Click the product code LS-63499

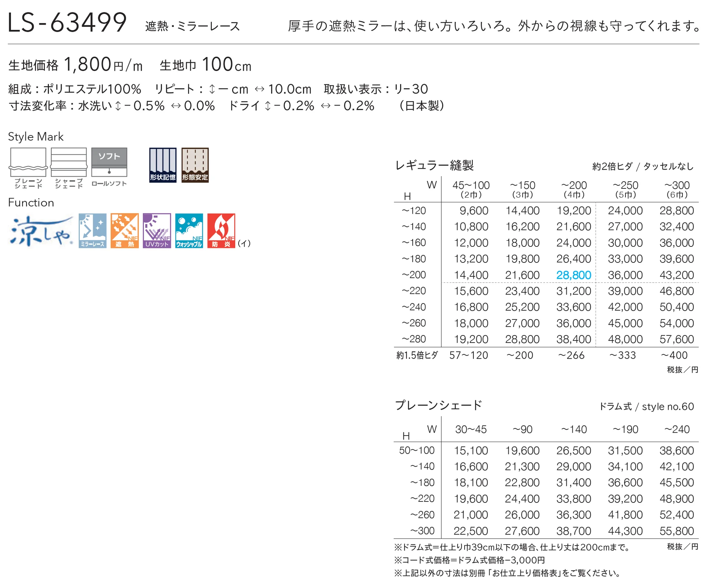coord(67,23)
